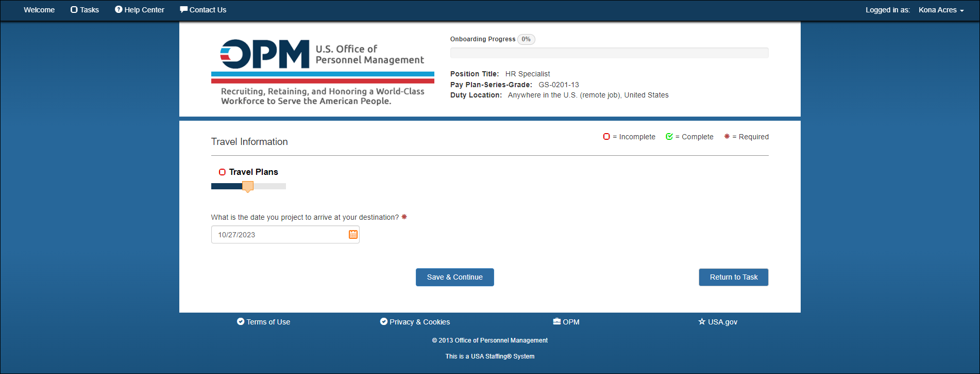
Task: Click the OPM logo image
Action: (323, 72)
